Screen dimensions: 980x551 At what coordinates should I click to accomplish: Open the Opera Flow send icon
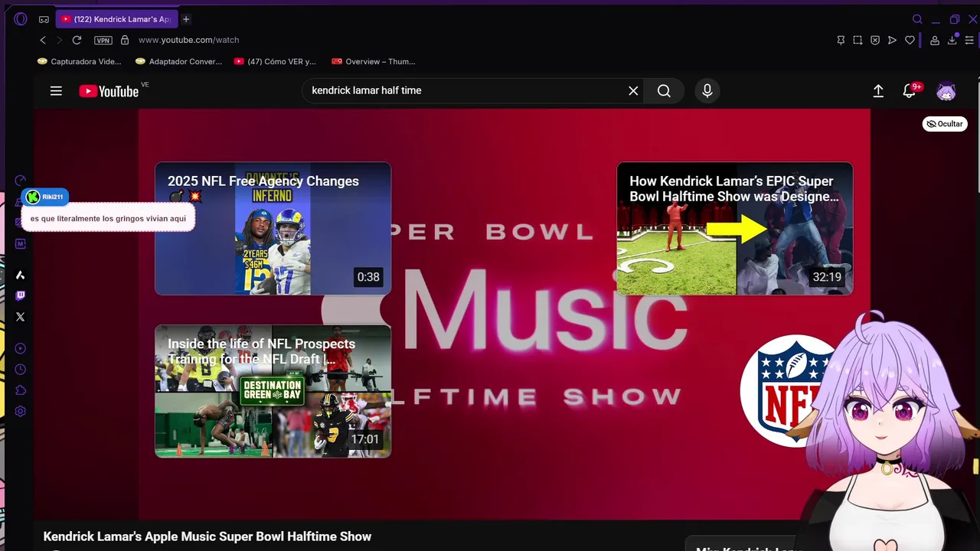(892, 40)
